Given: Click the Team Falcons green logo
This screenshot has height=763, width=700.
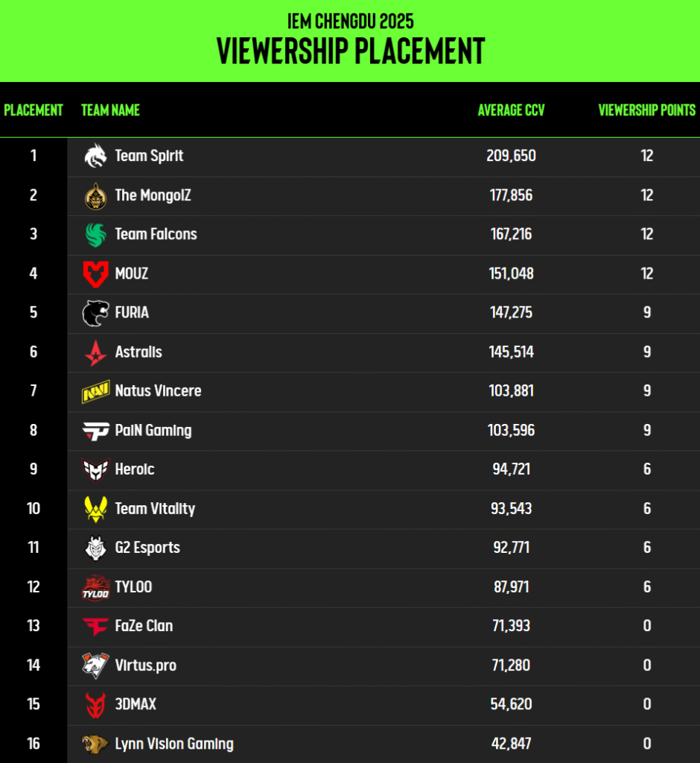Looking at the screenshot, I should coord(95,234).
